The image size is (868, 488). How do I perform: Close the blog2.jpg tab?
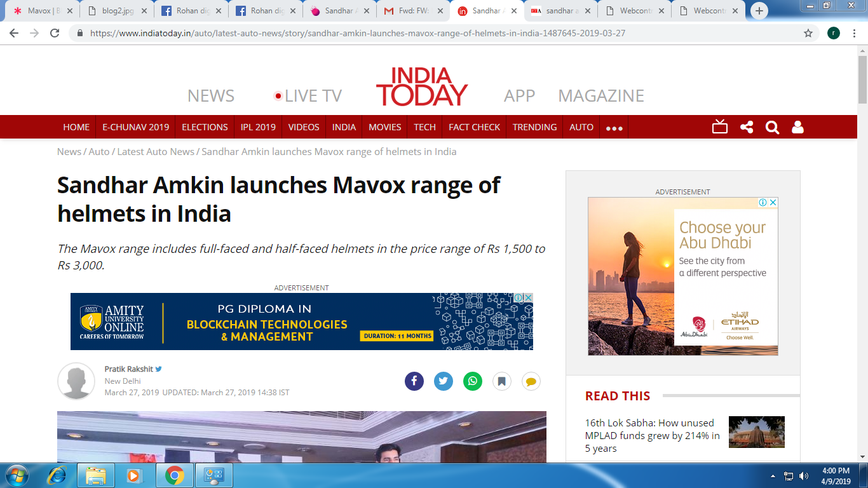pos(144,11)
